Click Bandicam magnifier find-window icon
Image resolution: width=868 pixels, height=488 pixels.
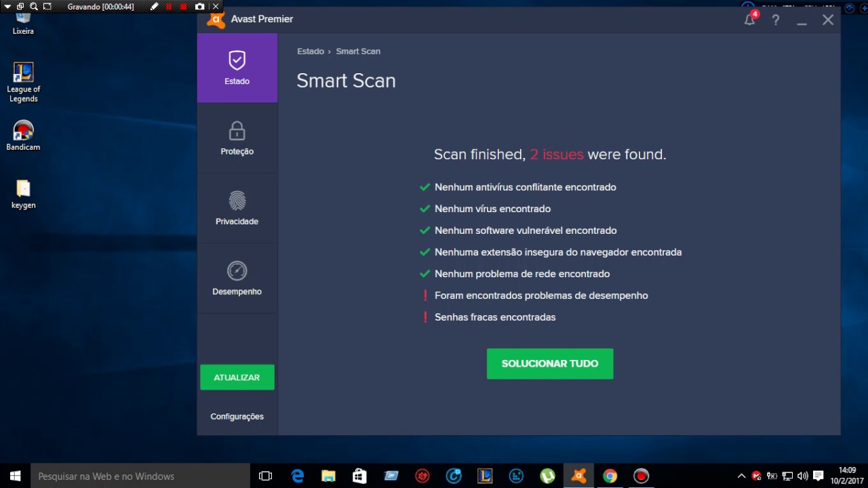[33, 6]
